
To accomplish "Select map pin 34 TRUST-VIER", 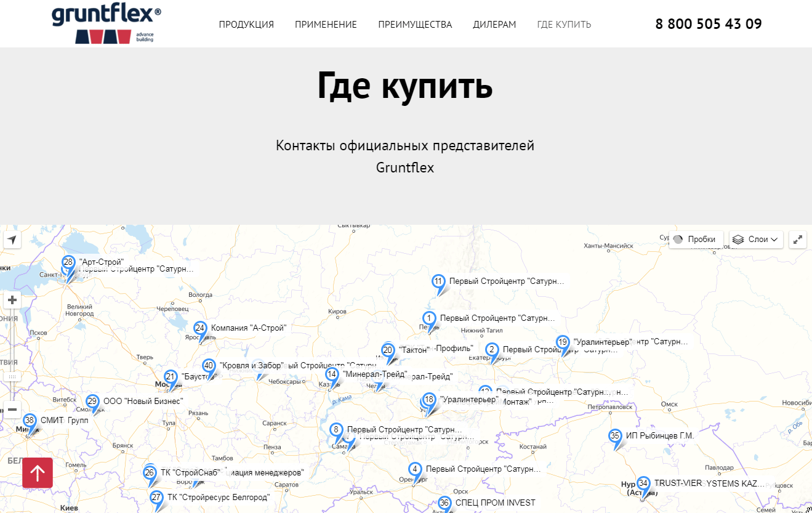I will pos(643,484).
